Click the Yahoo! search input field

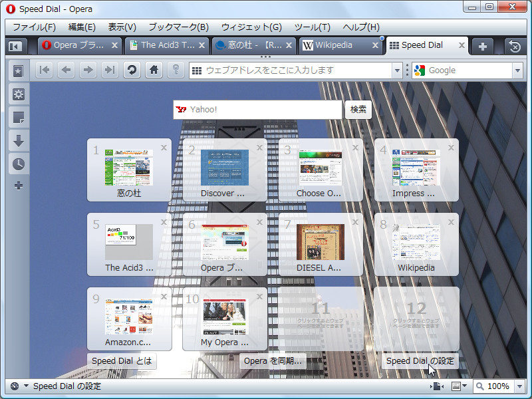click(257, 110)
